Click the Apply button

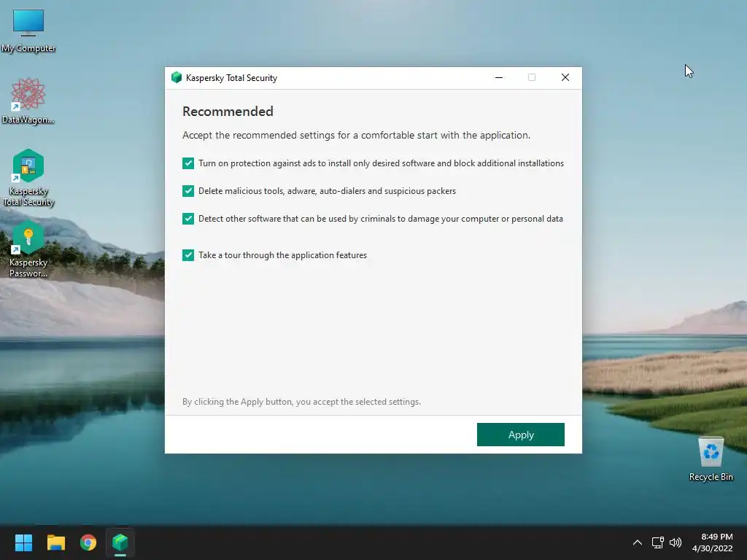pyautogui.click(x=521, y=435)
